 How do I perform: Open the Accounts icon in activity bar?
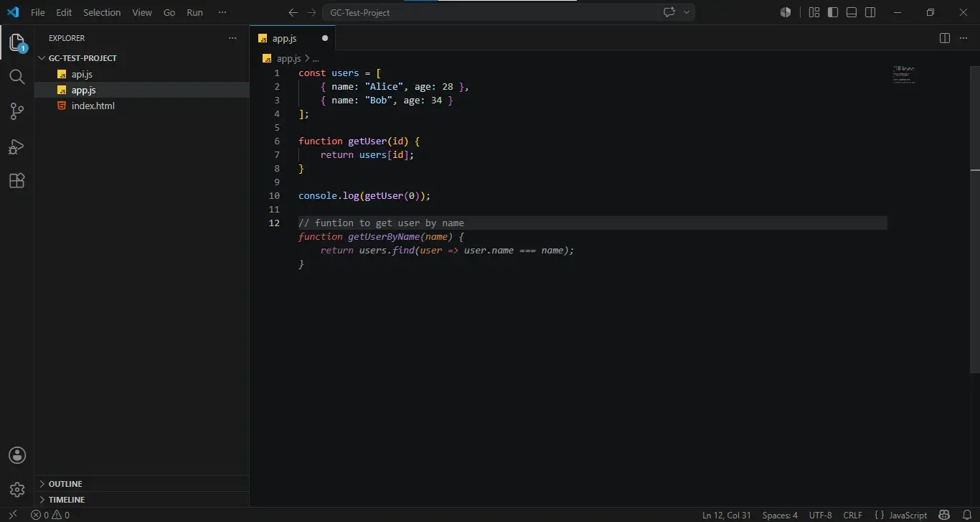pos(17,455)
